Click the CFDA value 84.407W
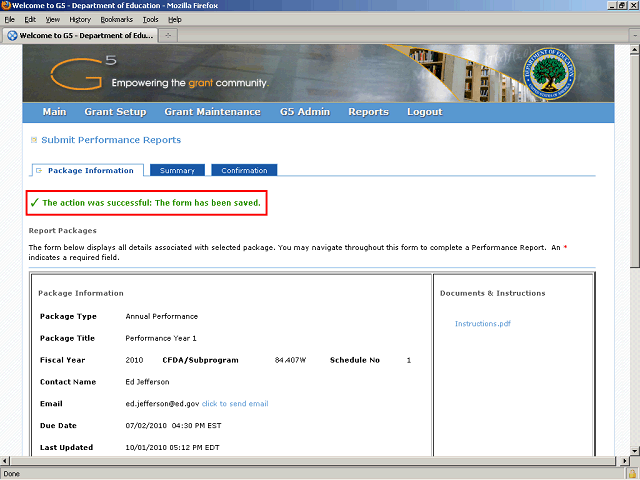Image resolution: width=640 pixels, height=480 pixels. [x=290, y=360]
